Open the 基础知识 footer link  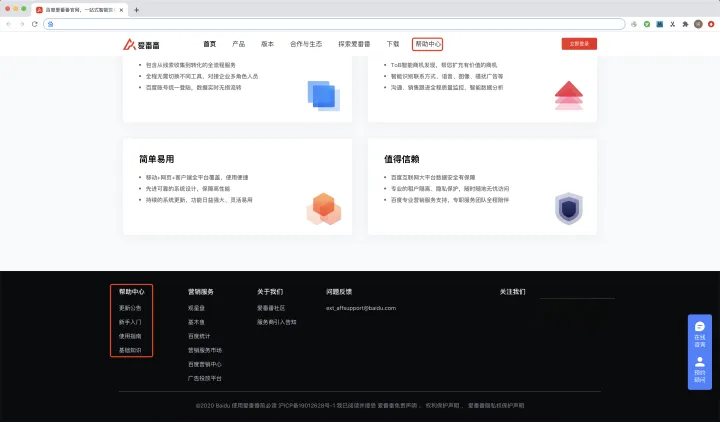130,350
